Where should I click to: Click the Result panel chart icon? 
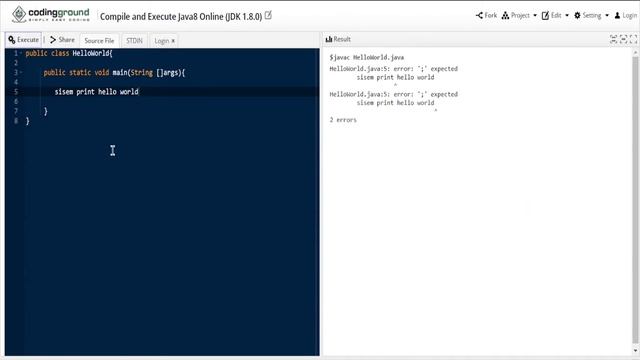[329, 39]
